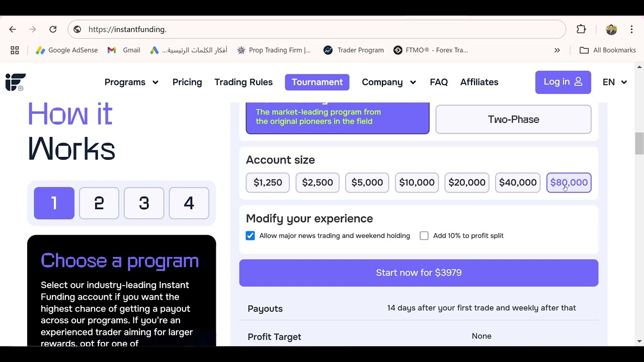Check Add 10% to profit split
Screen dimensions: 644x362
(x=424, y=236)
